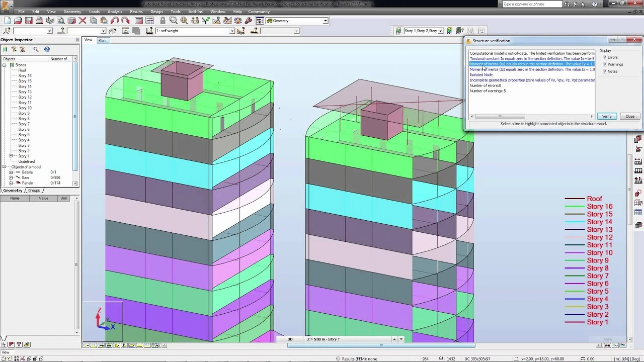Viewport: 644px width, 362px height.
Task: Click the New project icon
Action: pos(7,21)
